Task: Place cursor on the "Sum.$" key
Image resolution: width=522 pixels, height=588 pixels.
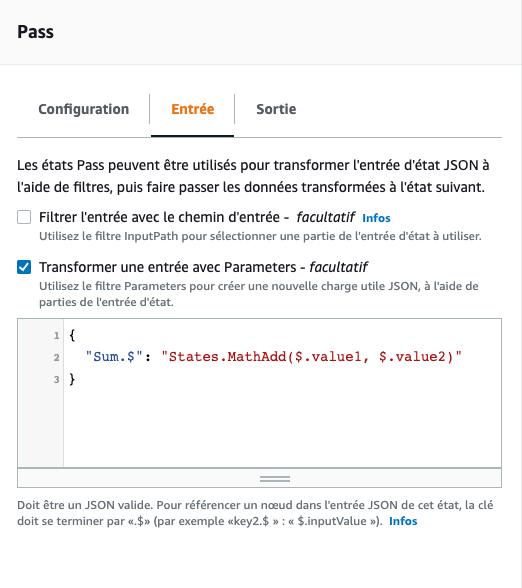Action: (x=114, y=356)
